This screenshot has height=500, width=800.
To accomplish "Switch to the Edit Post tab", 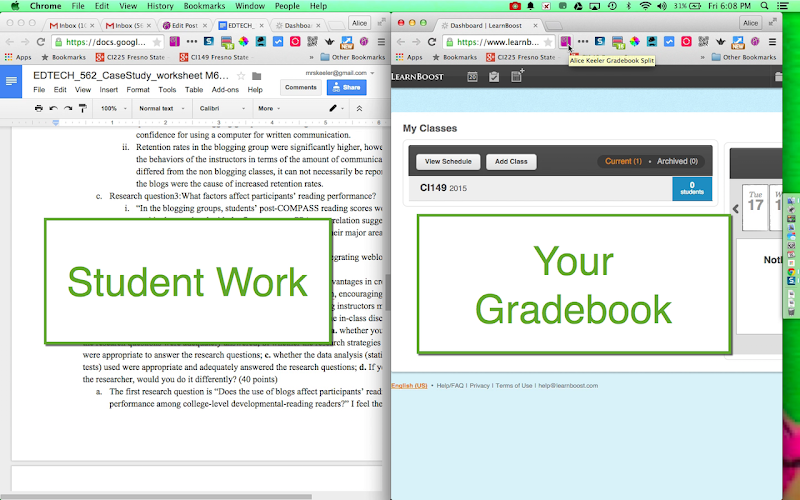I will pos(185,25).
